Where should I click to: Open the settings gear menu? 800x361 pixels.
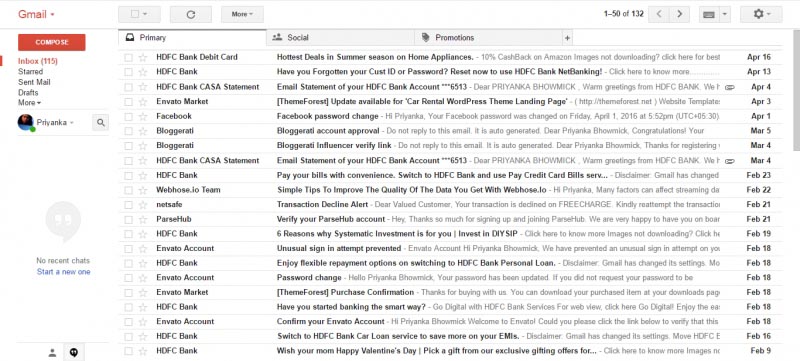click(761, 14)
